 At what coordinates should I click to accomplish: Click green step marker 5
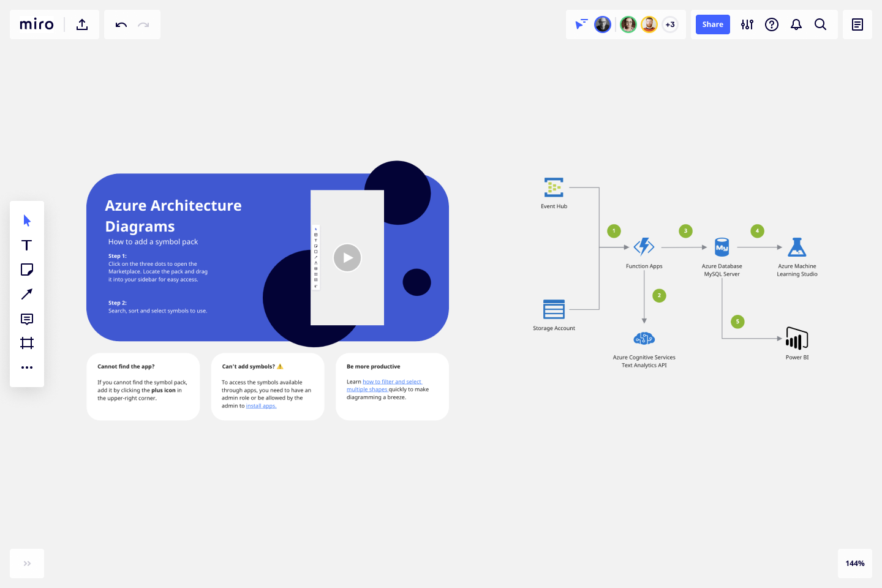coord(737,322)
